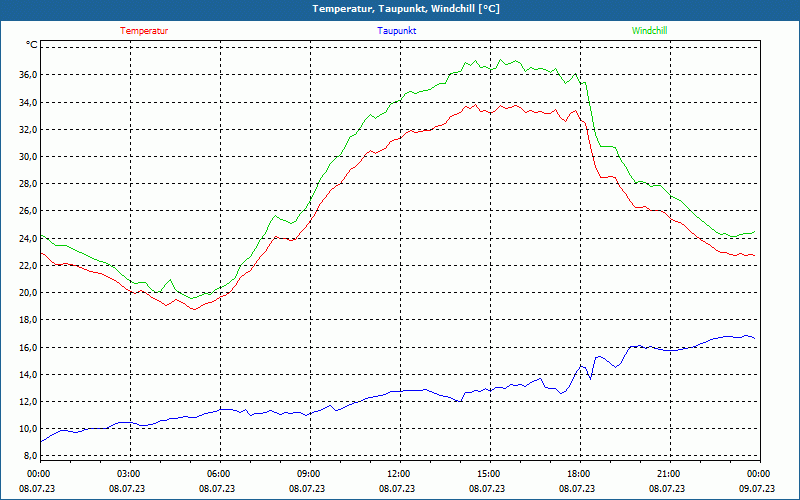Click the 09.07.23 date label
The width and height of the screenshot is (800, 500).
click(757, 488)
